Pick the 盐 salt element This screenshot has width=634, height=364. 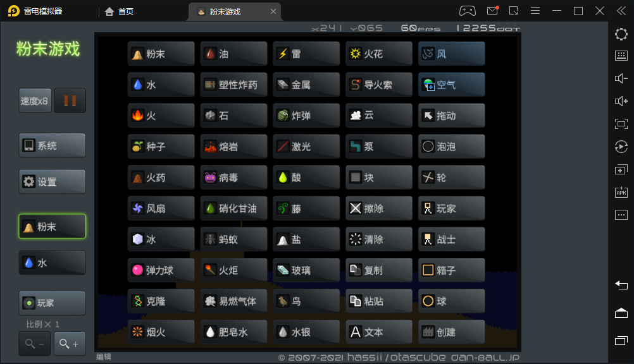click(306, 239)
